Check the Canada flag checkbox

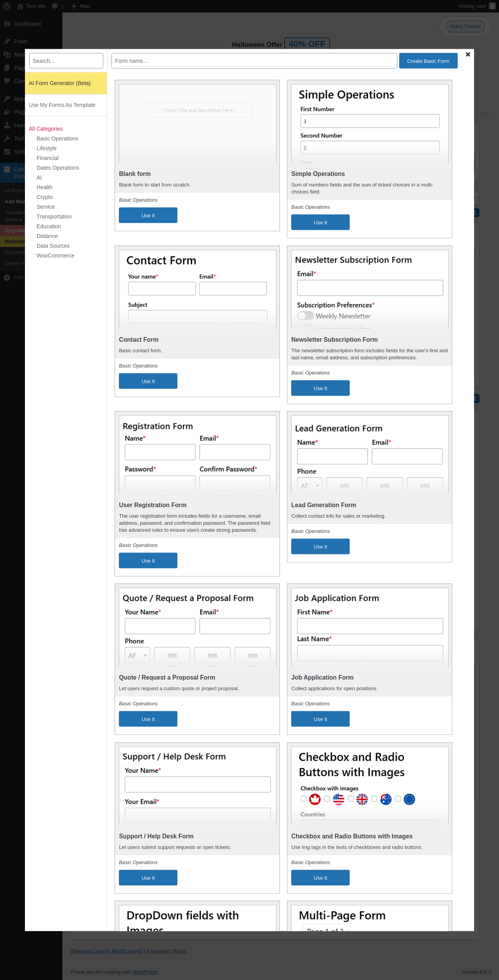(303, 799)
